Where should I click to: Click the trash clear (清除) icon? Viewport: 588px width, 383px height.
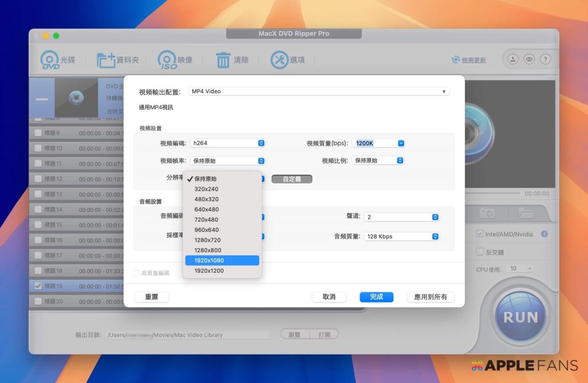click(223, 60)
